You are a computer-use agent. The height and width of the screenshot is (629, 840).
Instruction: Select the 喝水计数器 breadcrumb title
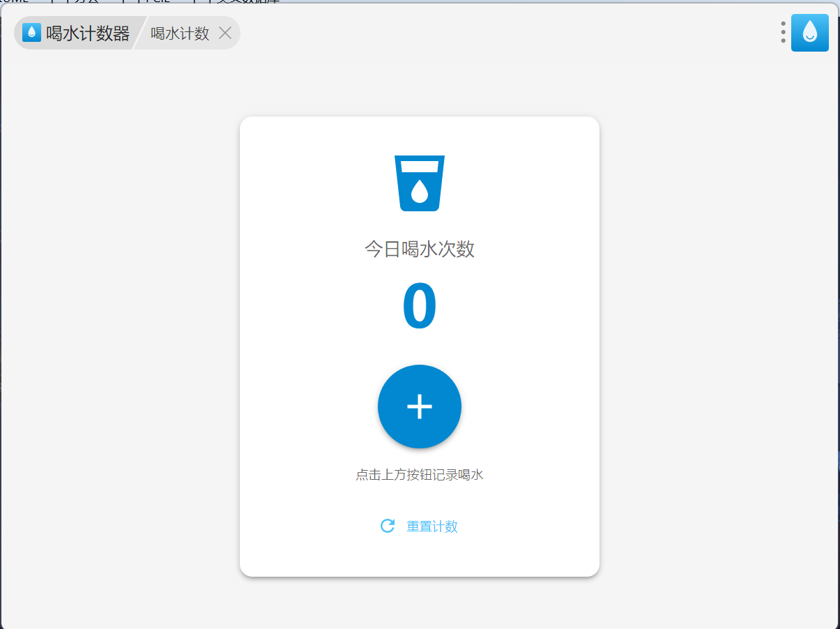(88, 33)
